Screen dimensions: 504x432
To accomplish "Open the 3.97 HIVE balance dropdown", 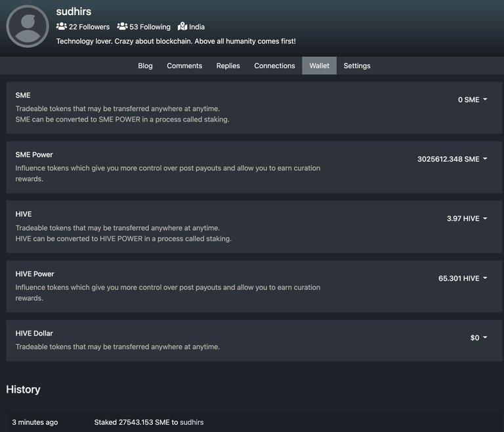I will pyautogui.click(x=467, y=218).
